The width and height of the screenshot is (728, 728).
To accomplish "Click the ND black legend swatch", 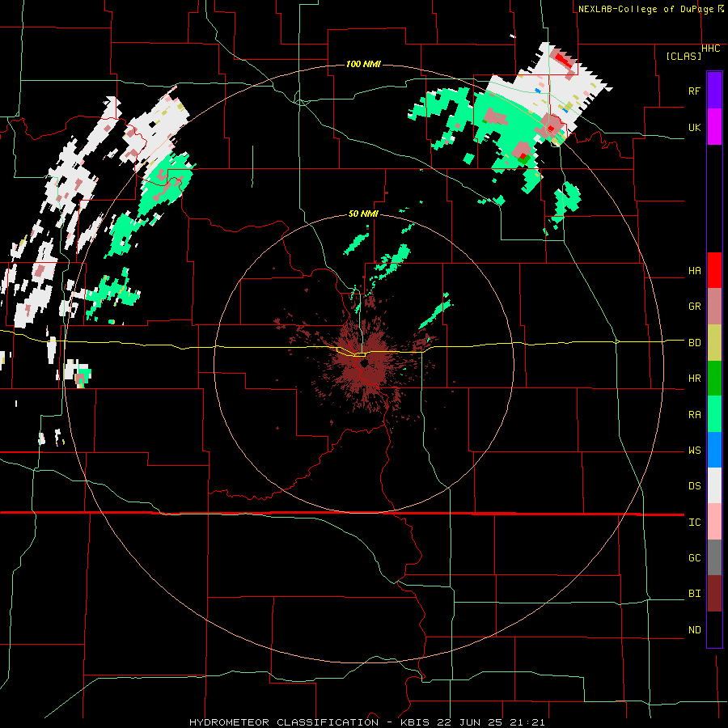I will tap(714, 629).
